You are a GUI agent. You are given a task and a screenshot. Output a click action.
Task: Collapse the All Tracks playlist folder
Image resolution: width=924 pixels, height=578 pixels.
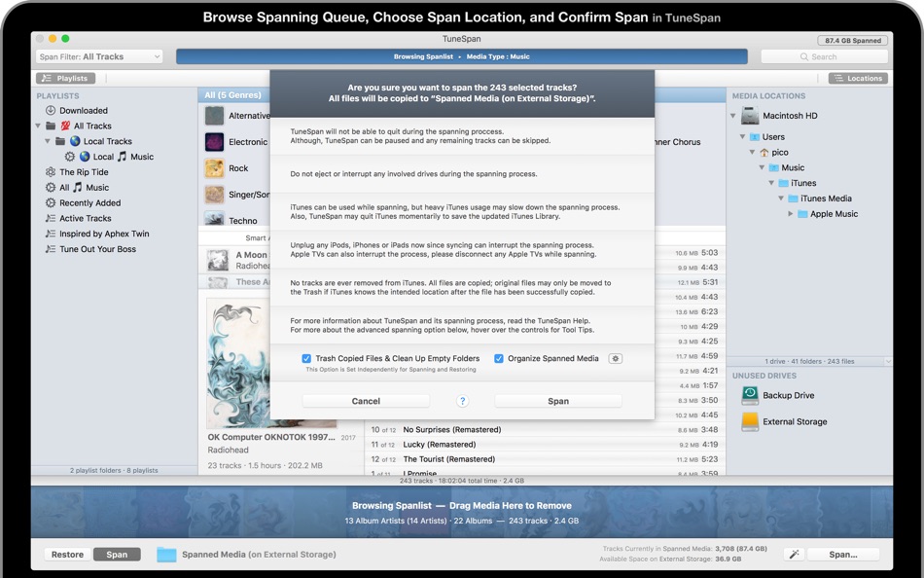point(38,126)
